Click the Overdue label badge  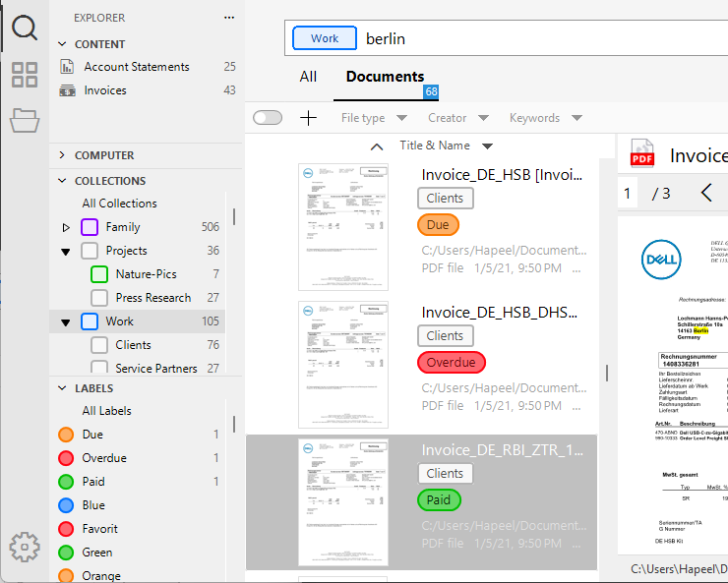pyautogui.click(x=452, y=362)
